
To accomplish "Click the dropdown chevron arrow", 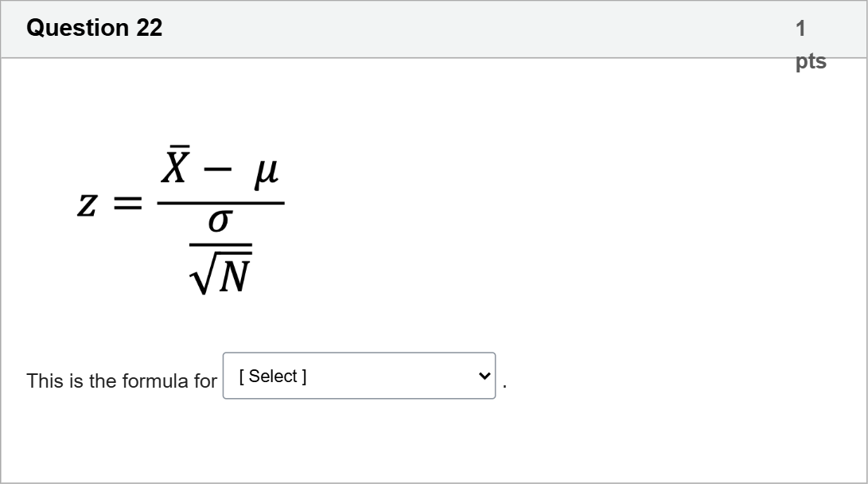I will (484, 376).
